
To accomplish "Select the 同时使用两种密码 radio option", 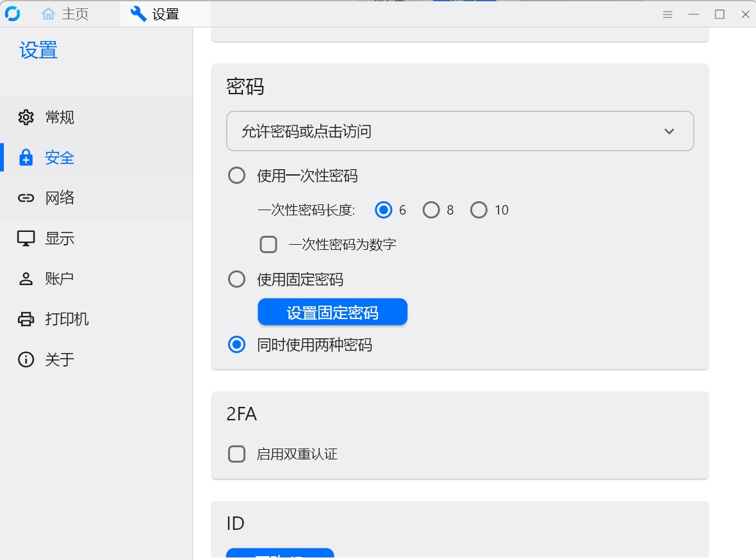I will (x=237, y=345).
